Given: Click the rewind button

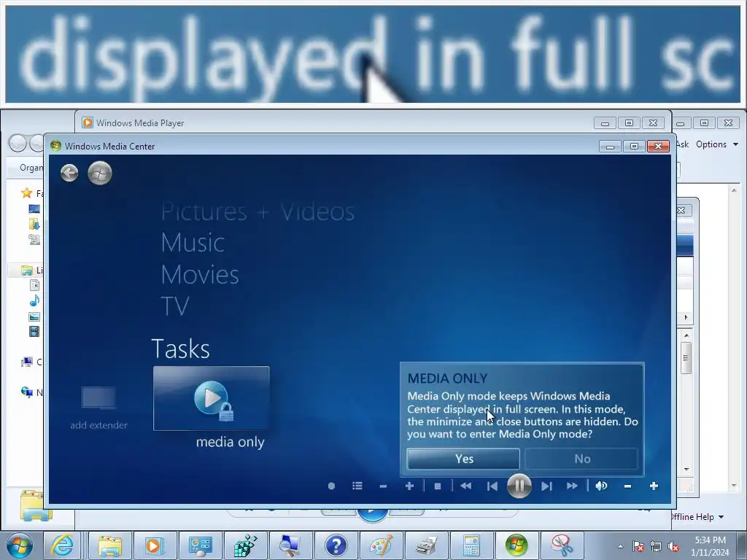Looking at the screenshot, I should 466,486.
